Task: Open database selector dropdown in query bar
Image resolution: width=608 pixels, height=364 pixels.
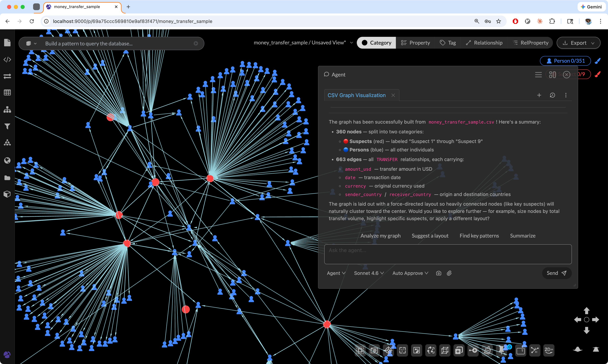Action: coord(31,43)
